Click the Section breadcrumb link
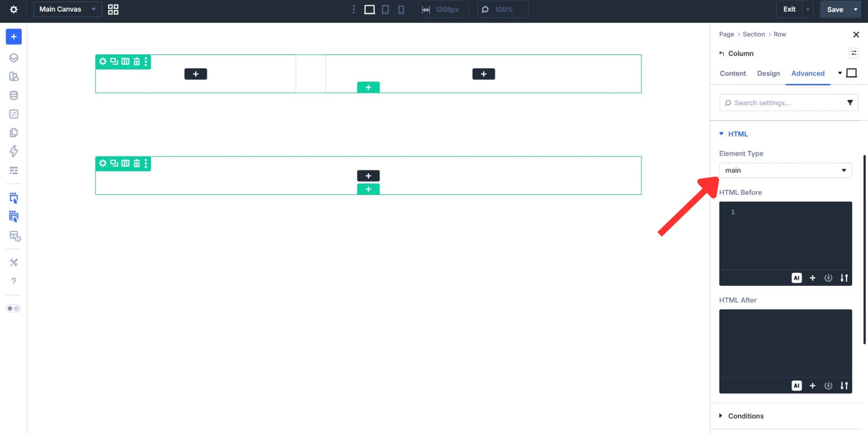Image resolution: width=868 pixels, height=434 pixels. (754, 34)
